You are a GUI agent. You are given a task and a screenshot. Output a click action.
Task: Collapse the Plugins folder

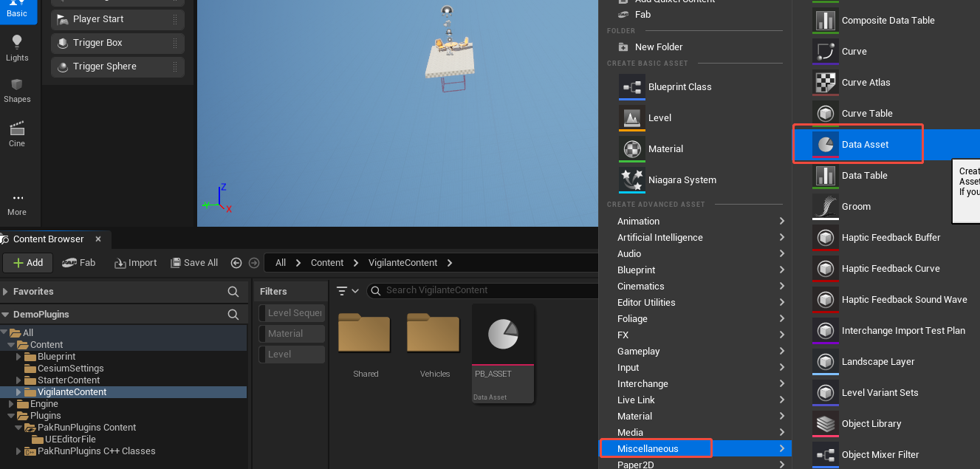[x=12, y=416]
